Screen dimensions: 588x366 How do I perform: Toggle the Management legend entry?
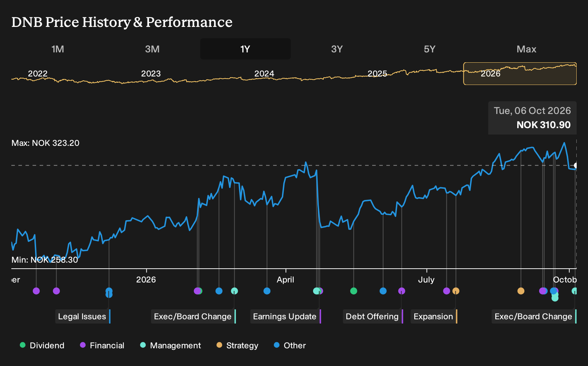pos(171,345)
